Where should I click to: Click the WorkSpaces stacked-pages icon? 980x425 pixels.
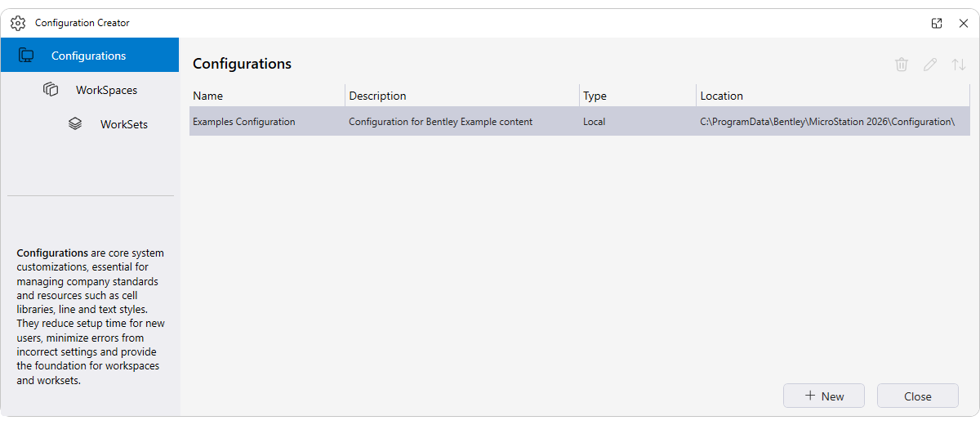(x=51, y=90)
